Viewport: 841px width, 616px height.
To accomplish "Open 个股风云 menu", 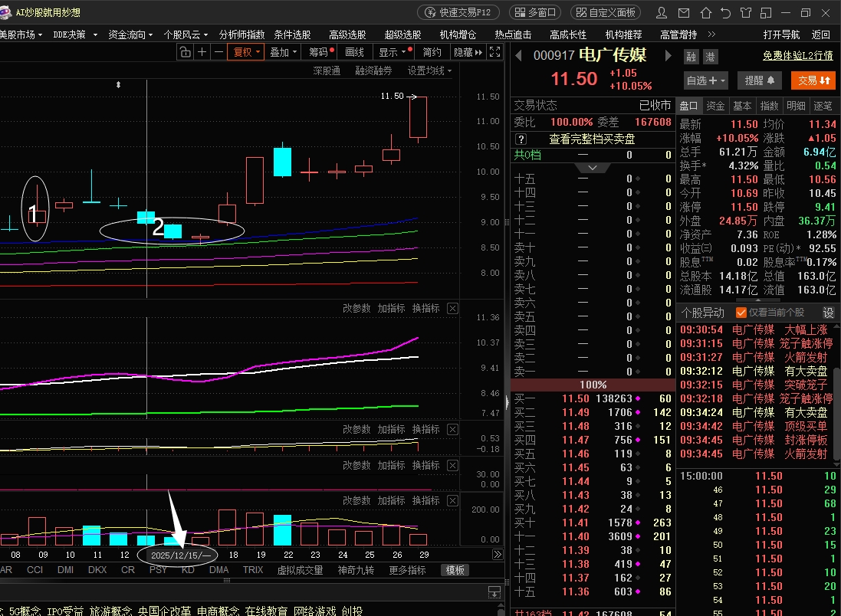I will point(186,34).
